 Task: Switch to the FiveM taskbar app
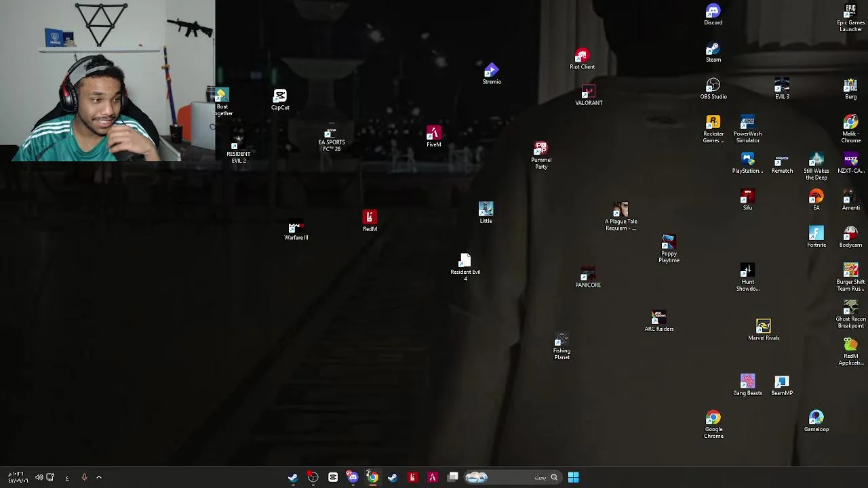pyautogui.click(x=433, y=477)
